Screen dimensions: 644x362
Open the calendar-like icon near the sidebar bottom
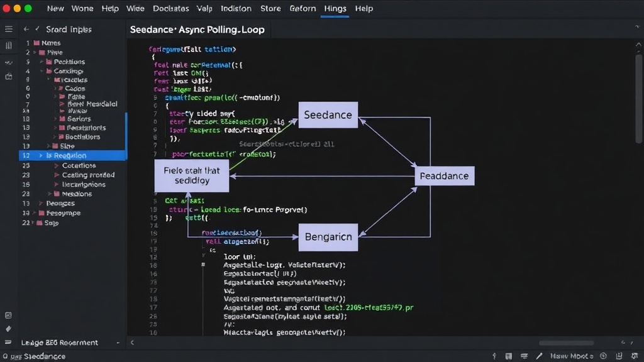(8, 315)
